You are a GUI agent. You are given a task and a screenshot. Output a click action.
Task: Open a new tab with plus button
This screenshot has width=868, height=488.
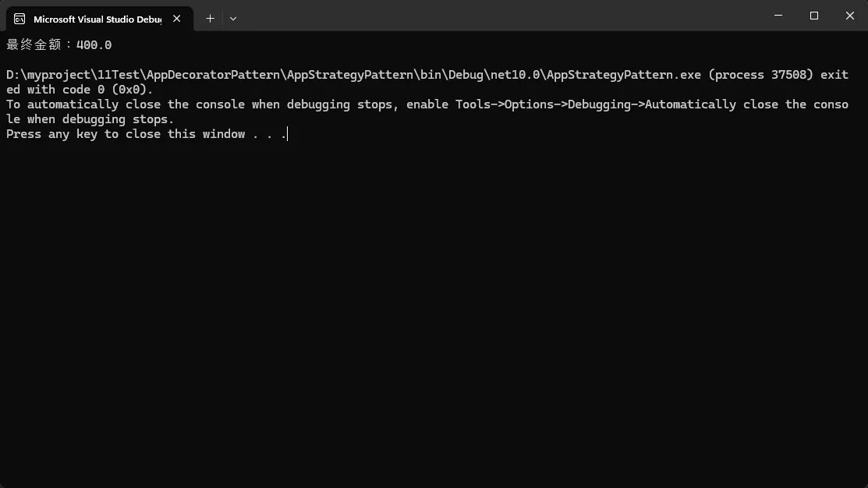coord(210,18)
